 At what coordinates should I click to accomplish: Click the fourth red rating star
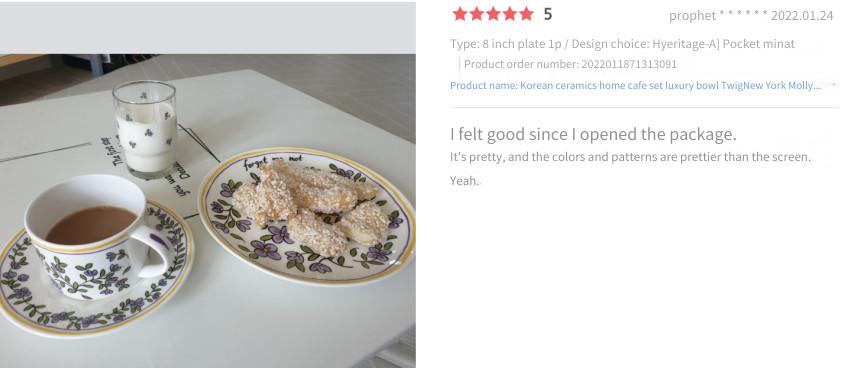[510, 14]
